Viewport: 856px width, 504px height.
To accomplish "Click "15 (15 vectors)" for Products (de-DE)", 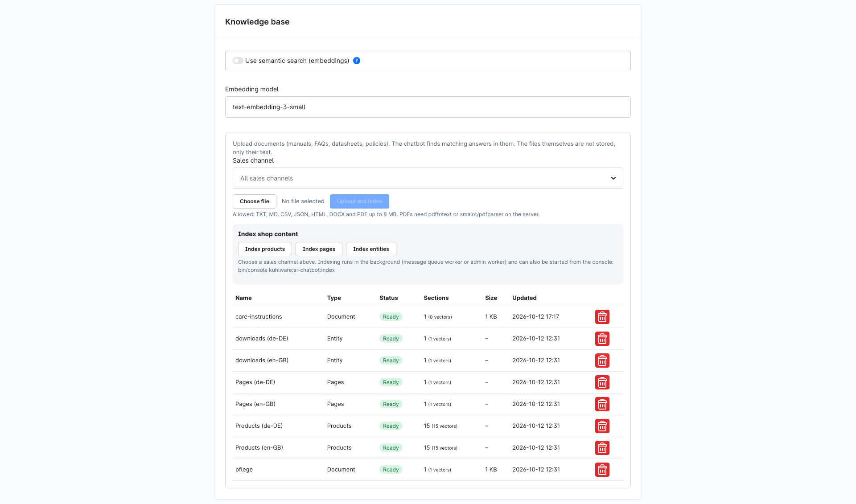I will click(440, 426).
